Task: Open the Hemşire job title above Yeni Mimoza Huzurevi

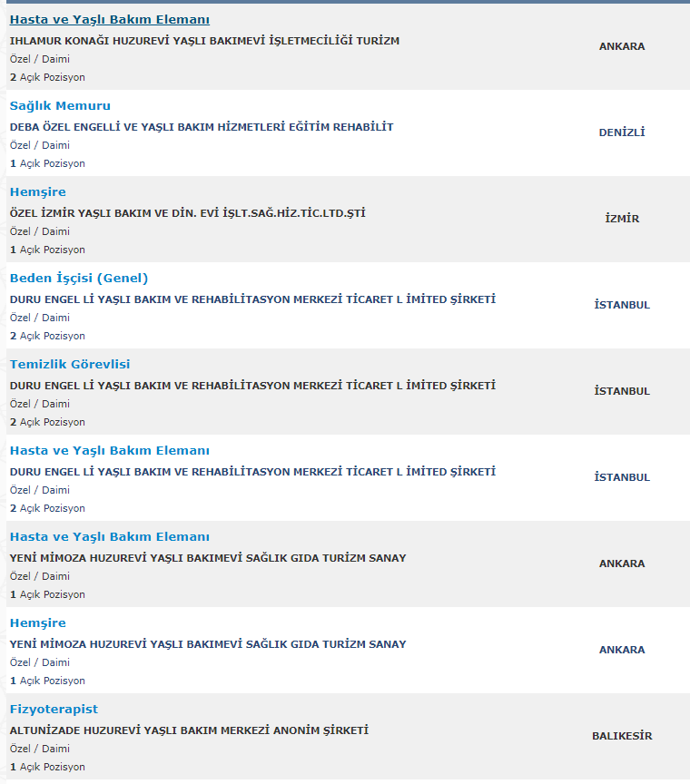Action: (x=38, y=623)
